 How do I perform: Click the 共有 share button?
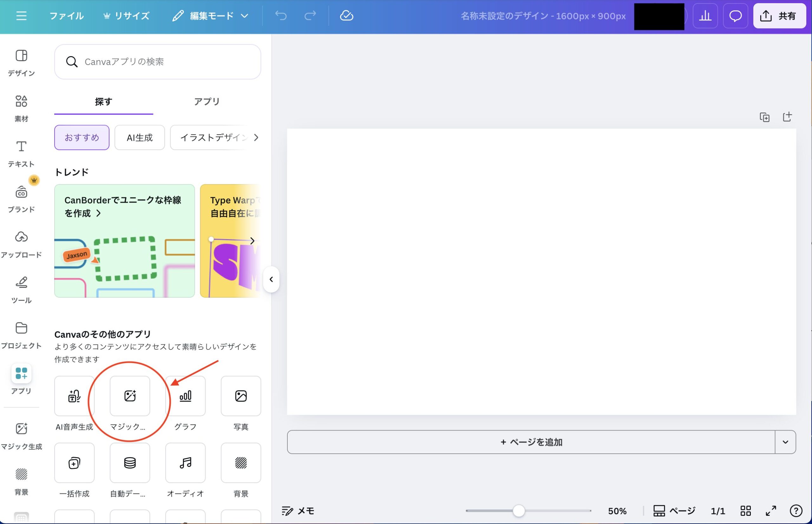(779, 16)
